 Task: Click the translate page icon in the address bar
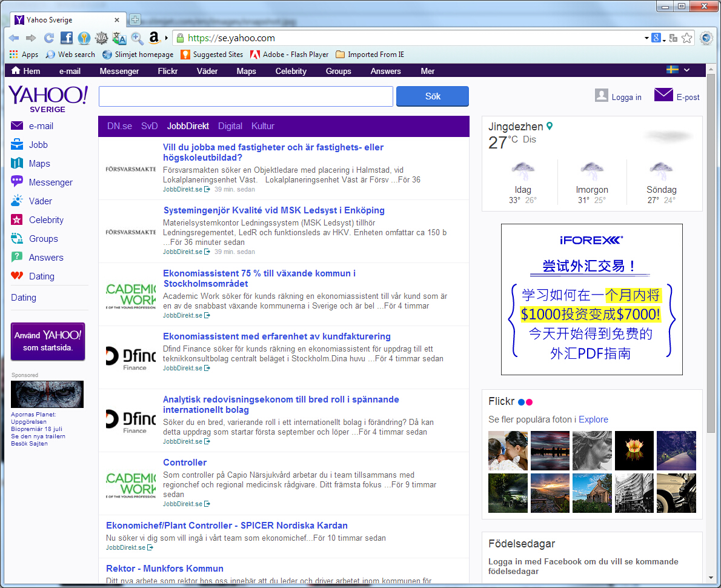pos(673,38)
